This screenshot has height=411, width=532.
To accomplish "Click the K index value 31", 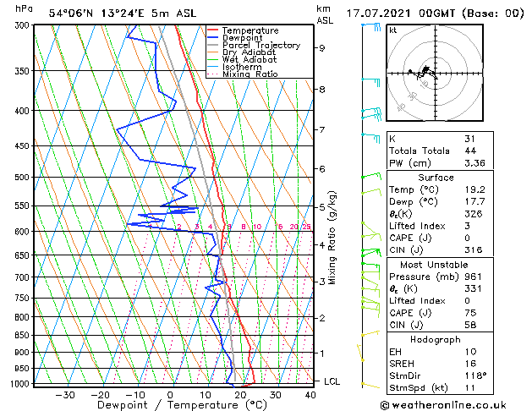I will tap(470, 139).
